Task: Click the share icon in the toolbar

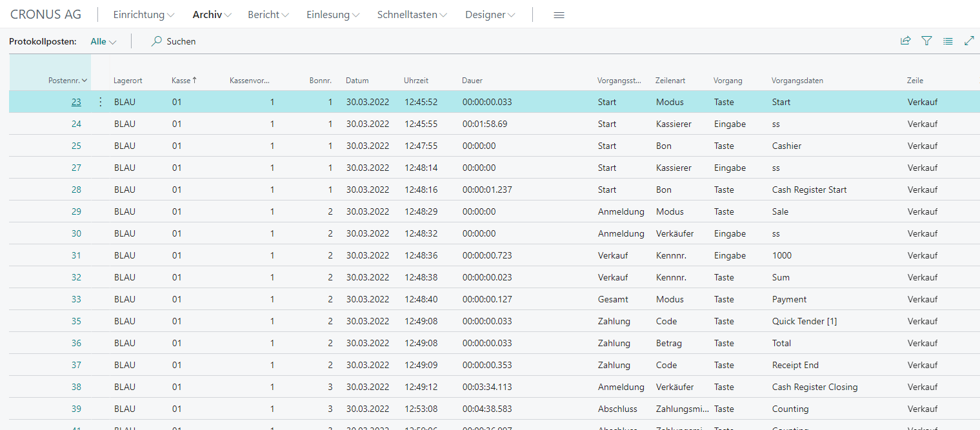Action: point(905,41)
